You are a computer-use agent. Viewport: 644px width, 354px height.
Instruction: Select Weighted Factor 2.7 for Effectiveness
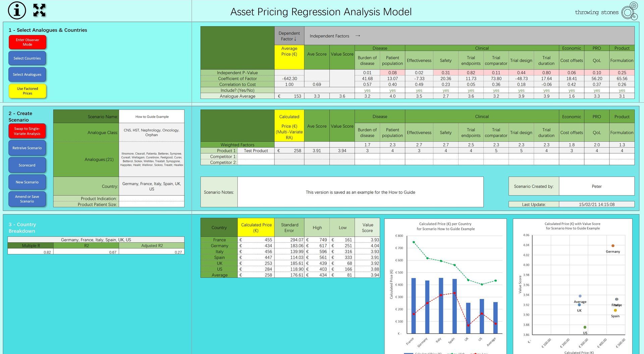(419, 145)
